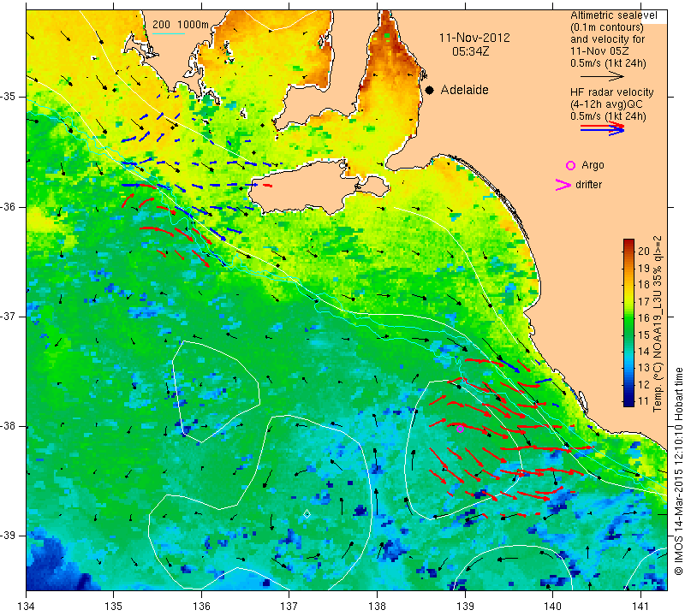Viewport: 685px width, 616px height.
Task: Click the latitude label -35
Action: (8, 97)
